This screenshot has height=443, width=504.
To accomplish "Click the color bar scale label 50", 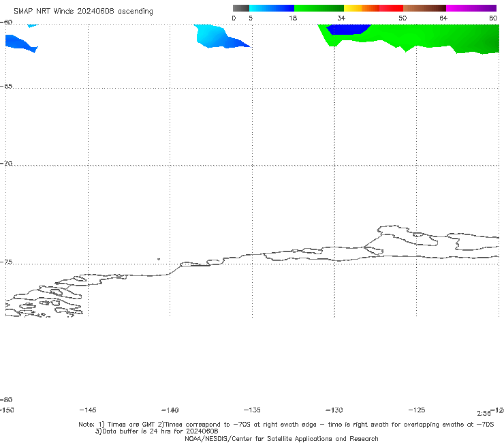I will [403, 18].
